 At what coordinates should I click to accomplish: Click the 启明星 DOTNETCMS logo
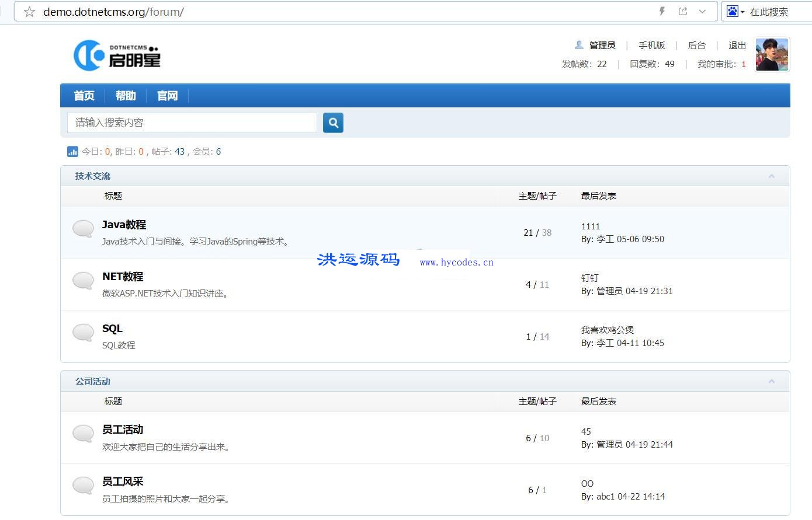(117, 55)
